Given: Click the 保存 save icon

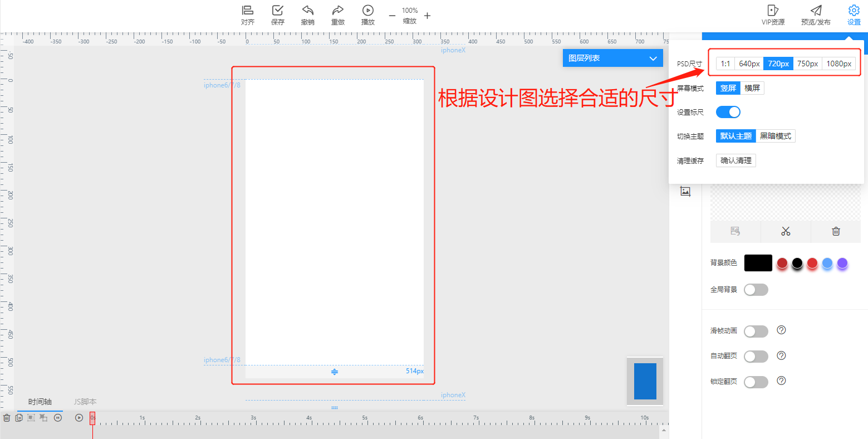Looking at the screenshot, I should [x=278, y=15].
